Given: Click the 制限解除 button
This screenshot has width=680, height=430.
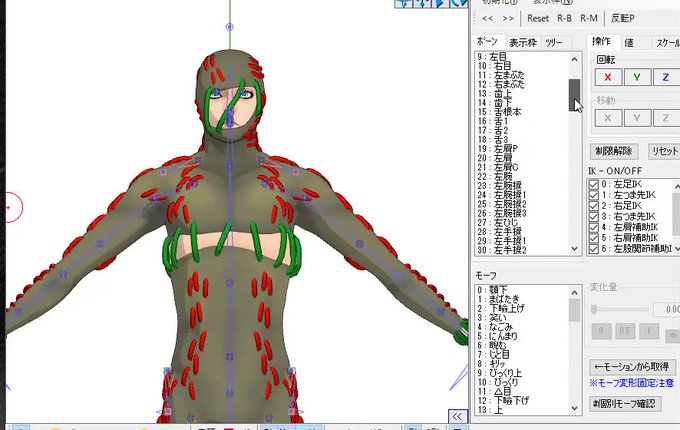Looking at the screenshot, I should pos(614,151).
